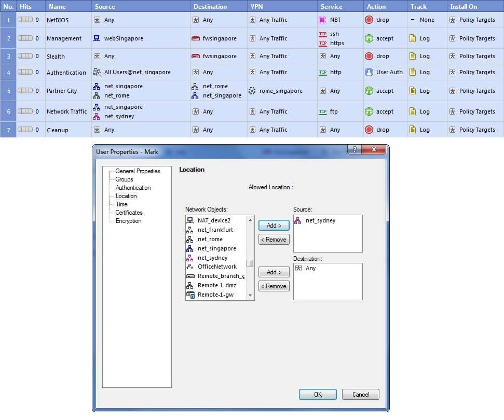
Task: Click the fwsingapore gateway icon in Management rule
Action: [x=196, y=38]
